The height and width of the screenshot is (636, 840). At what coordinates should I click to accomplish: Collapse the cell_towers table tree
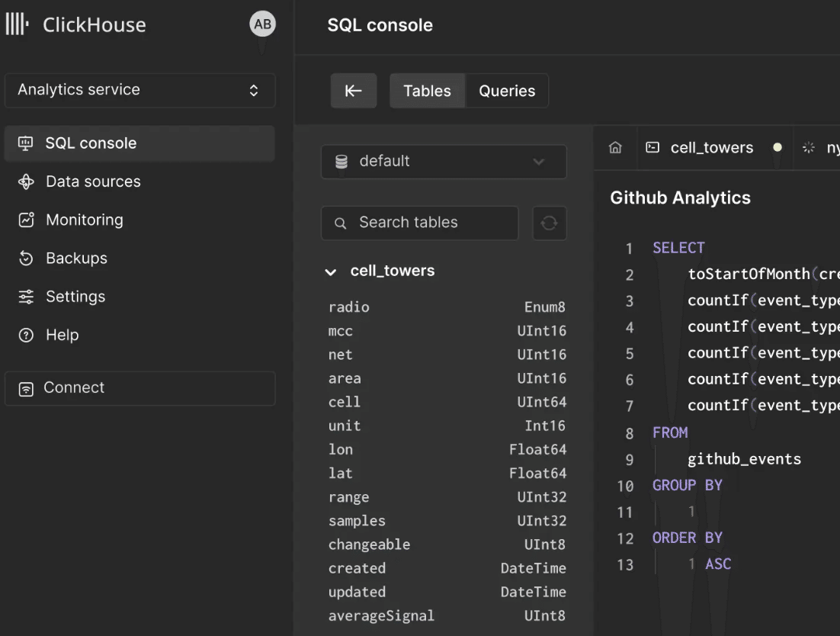331,271
